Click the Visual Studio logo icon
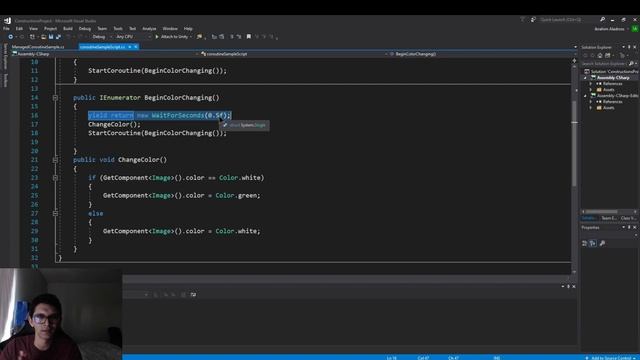The width and height of the screenshot is (640, 360). (x=7, y=20)
